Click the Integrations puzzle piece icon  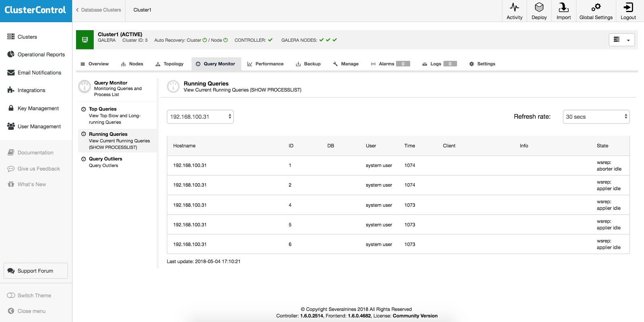point(11,90)
